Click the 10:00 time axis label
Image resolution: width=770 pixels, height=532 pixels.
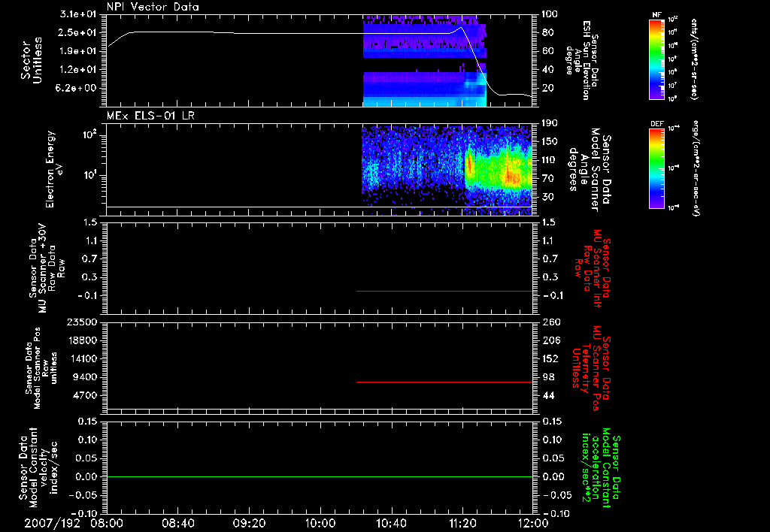[x=320, y=523]
